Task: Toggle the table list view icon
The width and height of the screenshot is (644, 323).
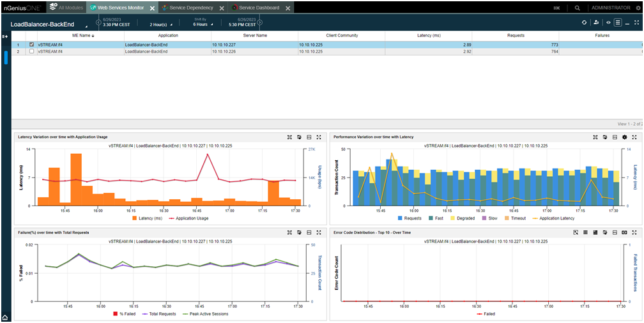Action: (618, 23)
